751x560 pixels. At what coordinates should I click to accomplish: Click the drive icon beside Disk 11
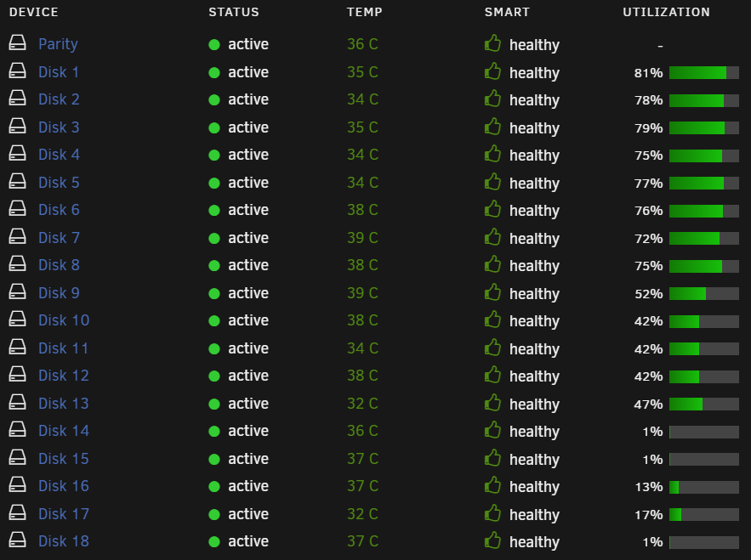pos(18,347)
